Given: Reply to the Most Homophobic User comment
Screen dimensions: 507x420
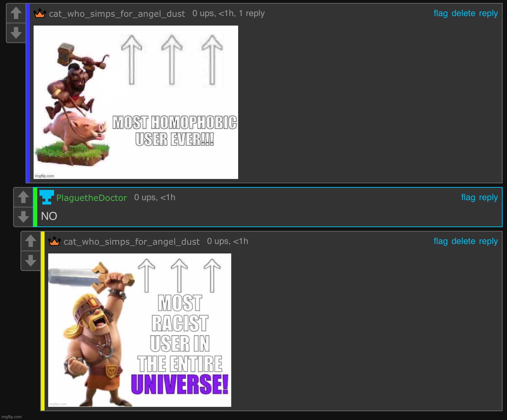Looking at the screenshot, I should (x=488, y=14).
